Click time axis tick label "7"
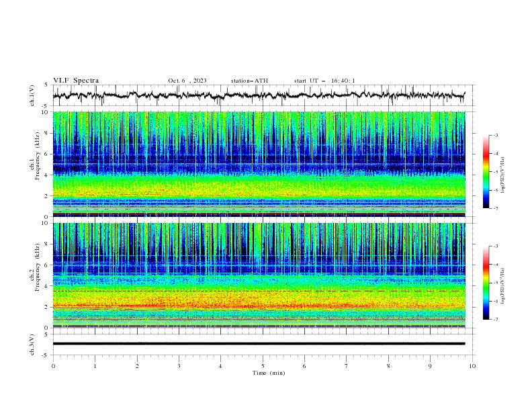Screen dimensions: 532x411 click(347, 366)
